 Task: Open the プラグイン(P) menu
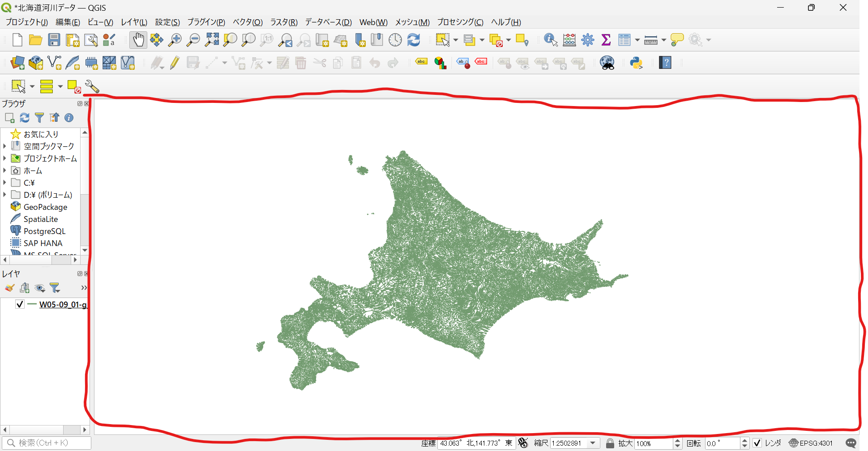tap(206, 22)
